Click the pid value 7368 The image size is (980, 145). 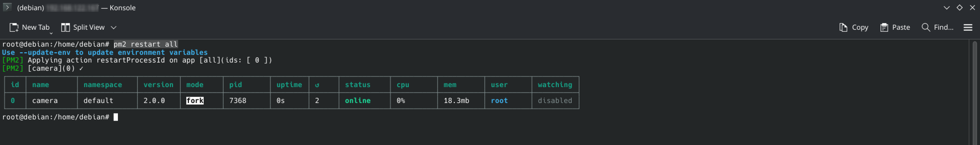[x=237, y=101]
